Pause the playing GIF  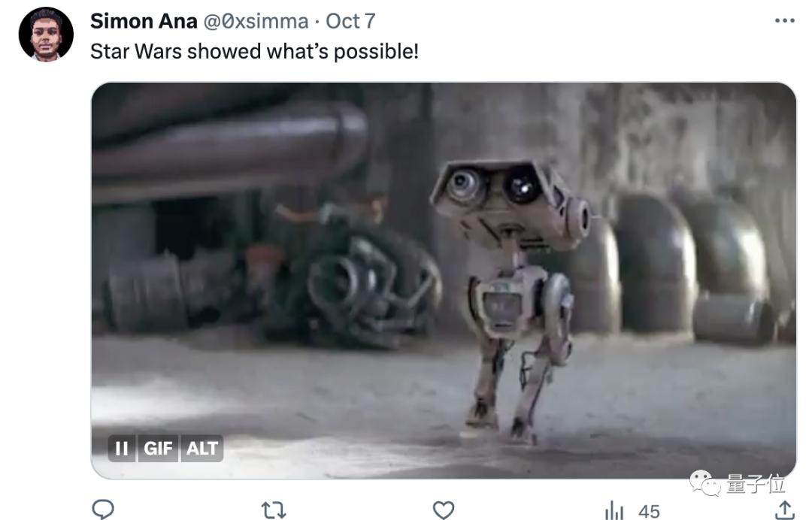click(123, 448)
